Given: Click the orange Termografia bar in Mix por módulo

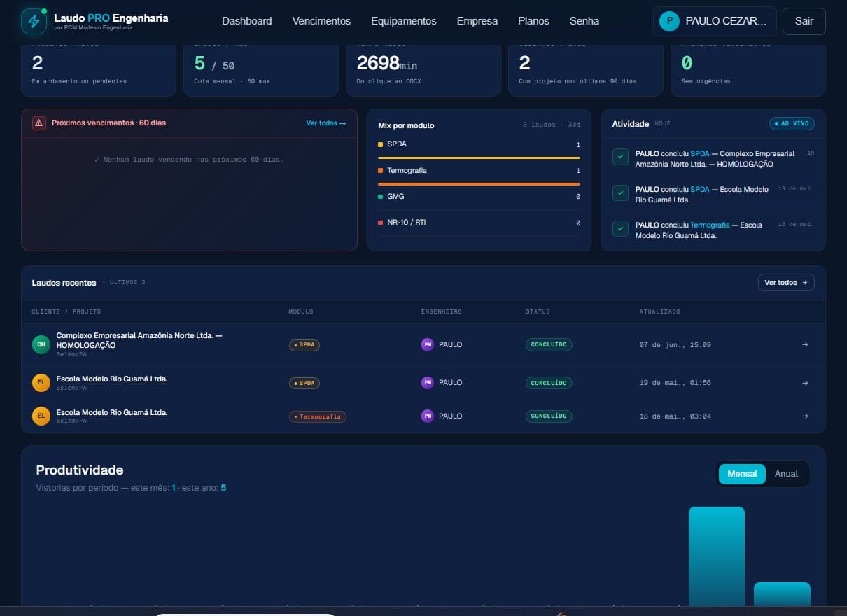Looking at the screenshot, I should (479, 184).
